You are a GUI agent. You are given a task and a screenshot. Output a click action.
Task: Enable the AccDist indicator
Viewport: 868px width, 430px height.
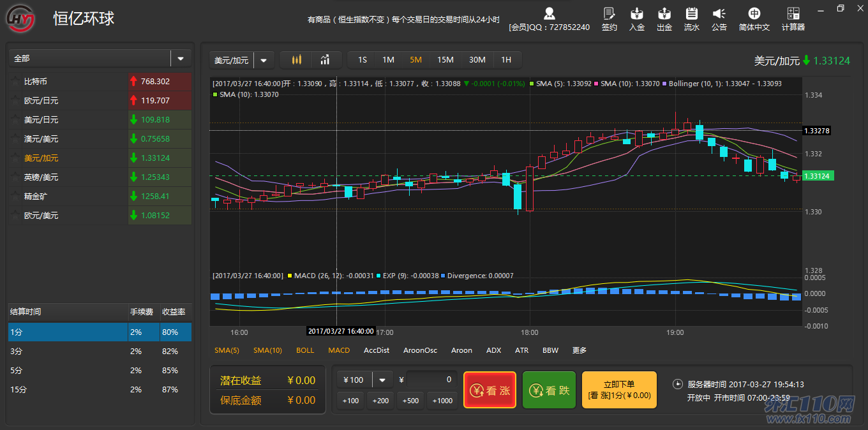click(377, 350)
